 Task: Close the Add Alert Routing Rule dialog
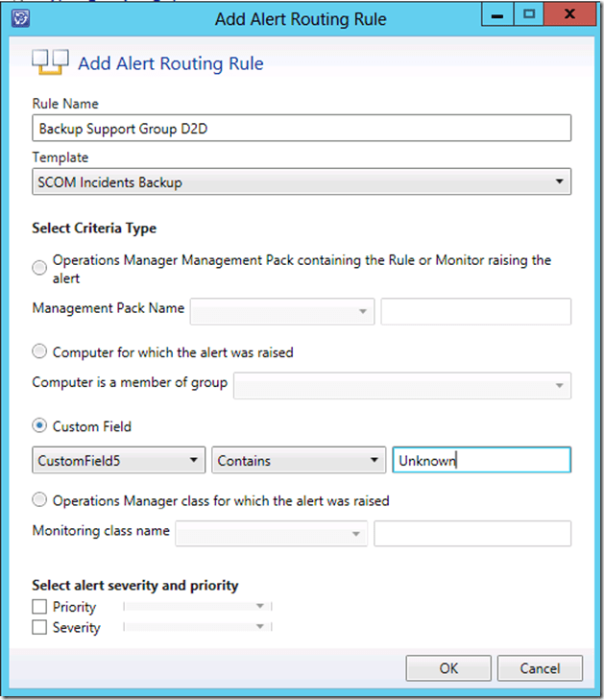click(x=570, y=15)
